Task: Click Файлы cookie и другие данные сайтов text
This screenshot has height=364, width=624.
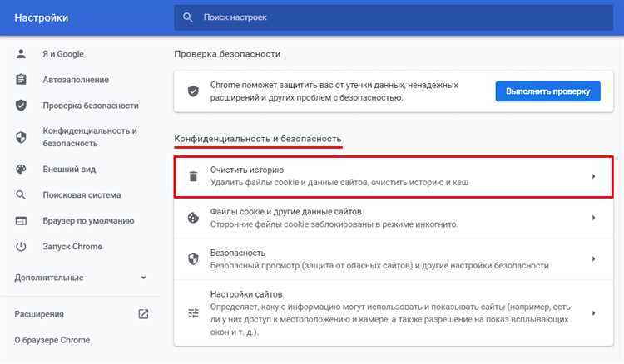Action: (285, 211)
